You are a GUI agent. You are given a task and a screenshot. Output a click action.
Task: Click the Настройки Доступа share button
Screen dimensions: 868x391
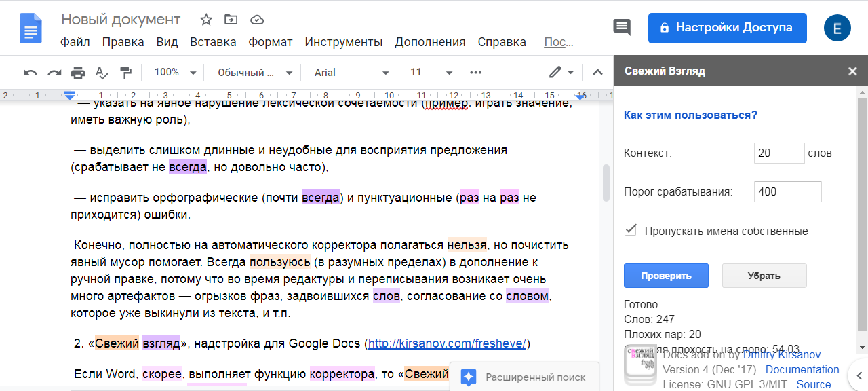(727, 28)
